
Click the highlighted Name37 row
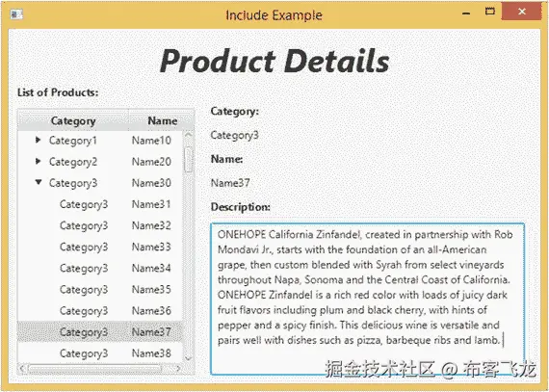pyautogui.click(x=100, y=331)
